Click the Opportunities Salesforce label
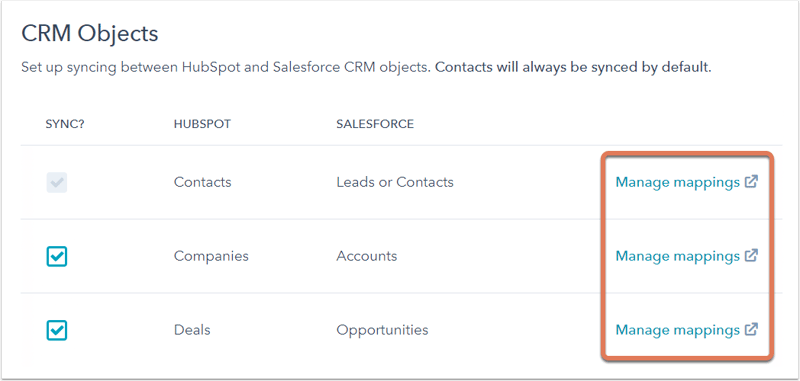Viewport: 800px width, 381px height. 382,330
